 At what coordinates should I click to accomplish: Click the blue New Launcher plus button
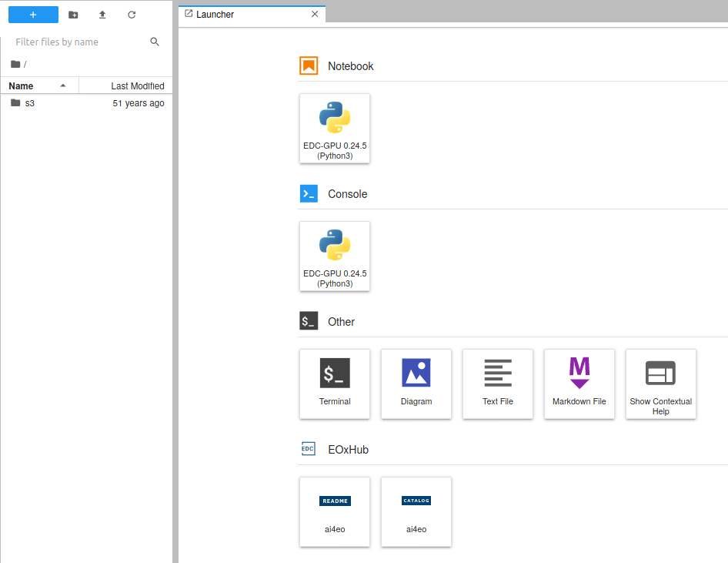(33, 15)
